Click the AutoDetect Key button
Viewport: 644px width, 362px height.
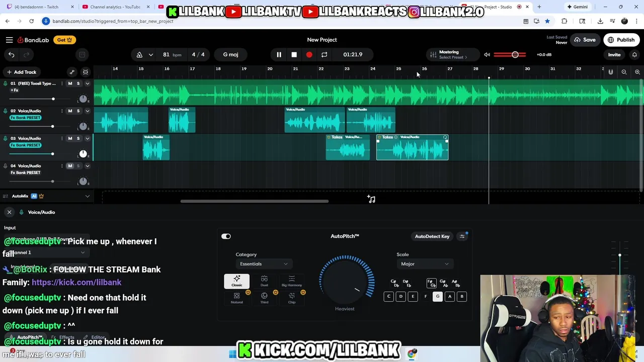(x=432, y=236)
